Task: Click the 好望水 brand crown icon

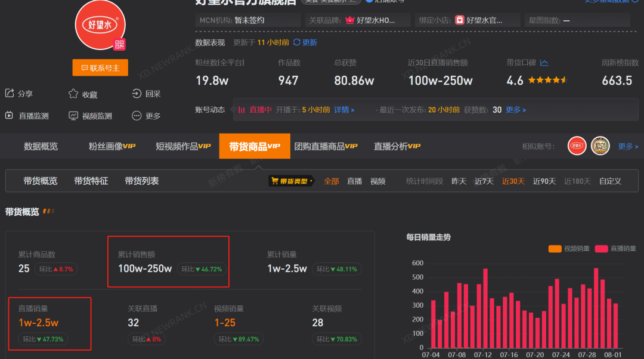Action: (x=350, y=20)
